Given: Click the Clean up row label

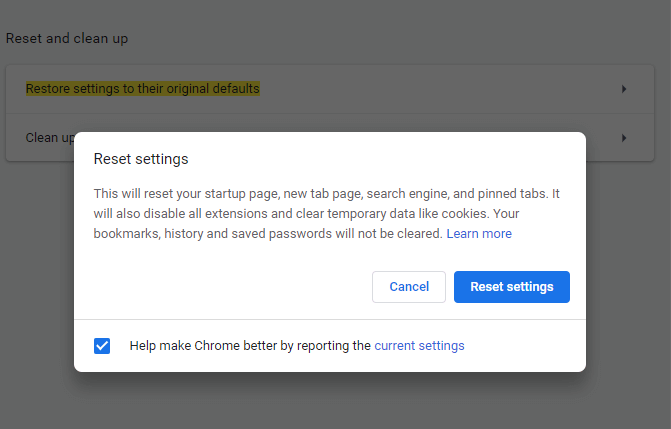Looking at the screenshot, I should point(50,138).
